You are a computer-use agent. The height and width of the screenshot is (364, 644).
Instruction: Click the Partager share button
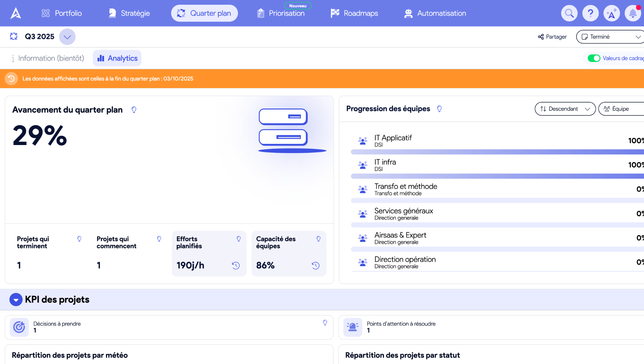click(552, 37)
